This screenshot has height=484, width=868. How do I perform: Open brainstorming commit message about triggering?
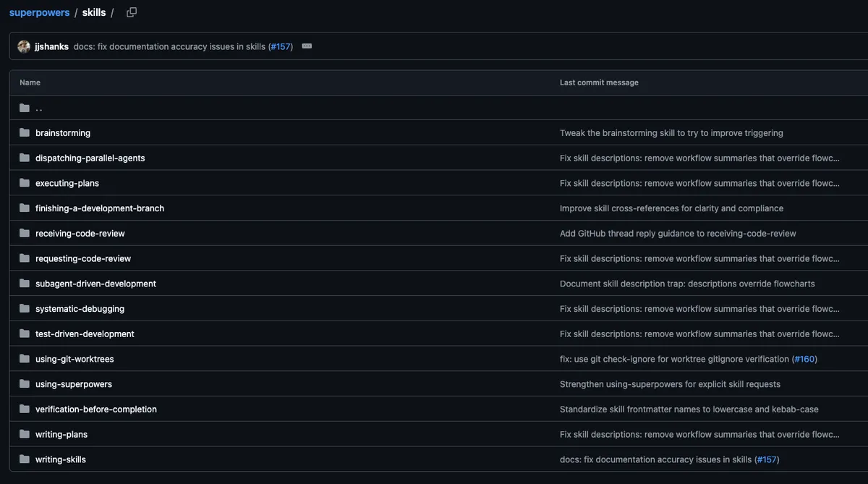[x=671, y=133]
